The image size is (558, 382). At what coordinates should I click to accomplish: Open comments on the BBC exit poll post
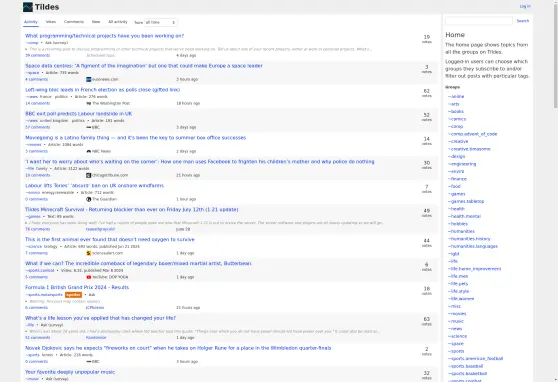click(37, 127)
